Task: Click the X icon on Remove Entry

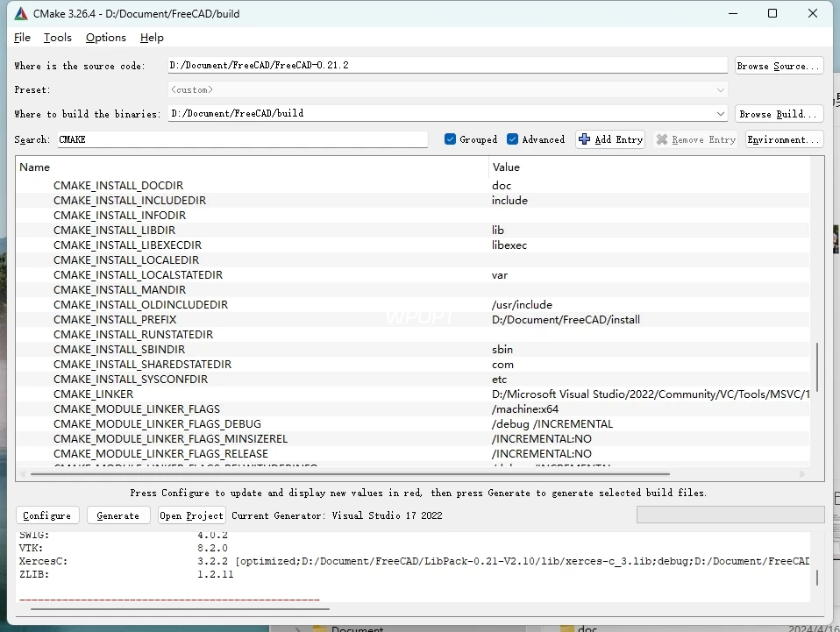Action: coord(662,139)
